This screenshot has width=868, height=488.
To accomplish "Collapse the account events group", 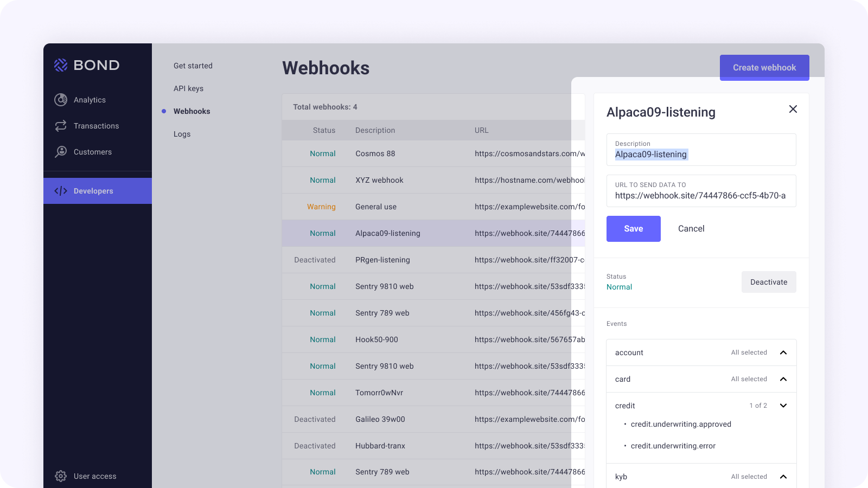I will tap(783, 352).
